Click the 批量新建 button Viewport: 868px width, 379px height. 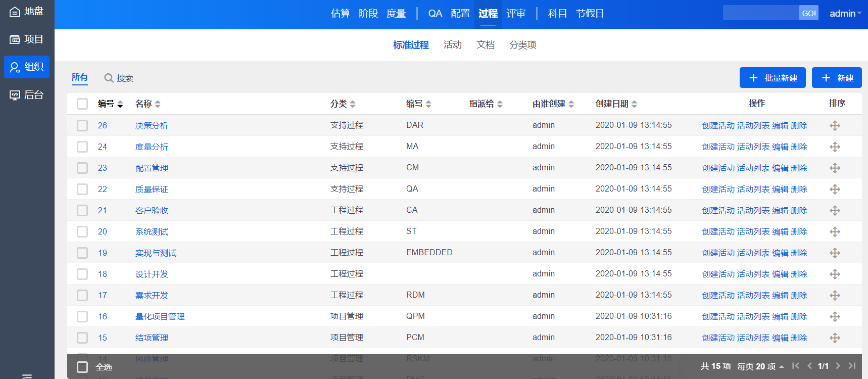773,78
